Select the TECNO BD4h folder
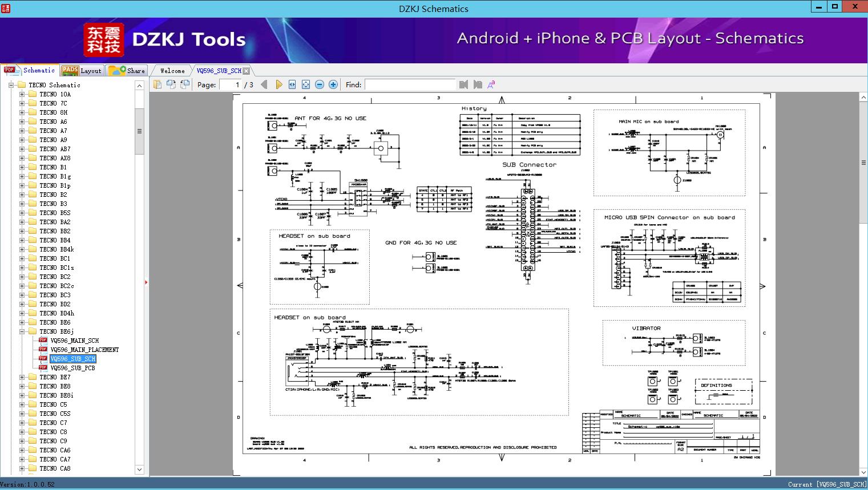Viewport: 868px width, 490px height. tap(57, 313)
